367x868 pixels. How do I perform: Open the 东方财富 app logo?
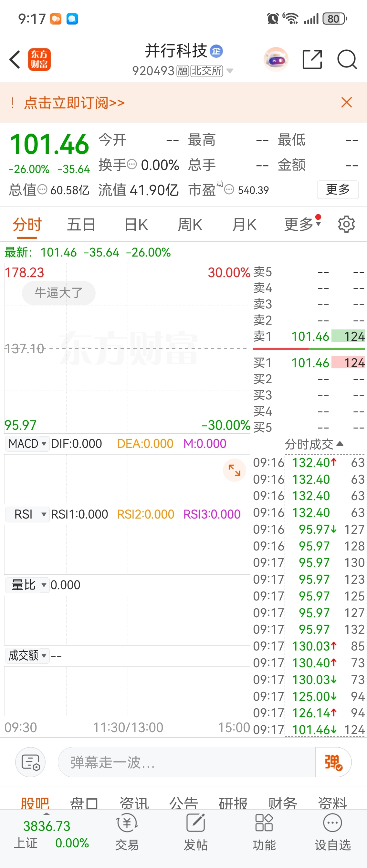coord(39,59)
